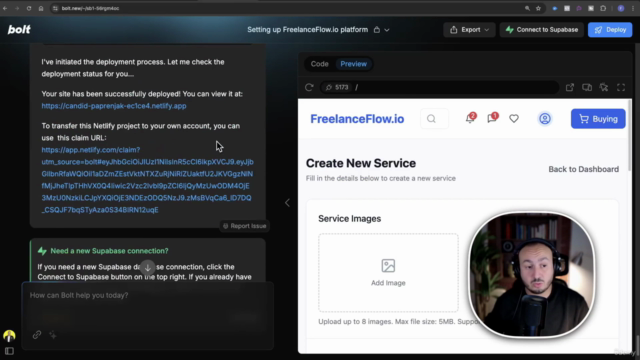
Task: Open the candid-paprenjak netlify.app link
Action: 114,106
